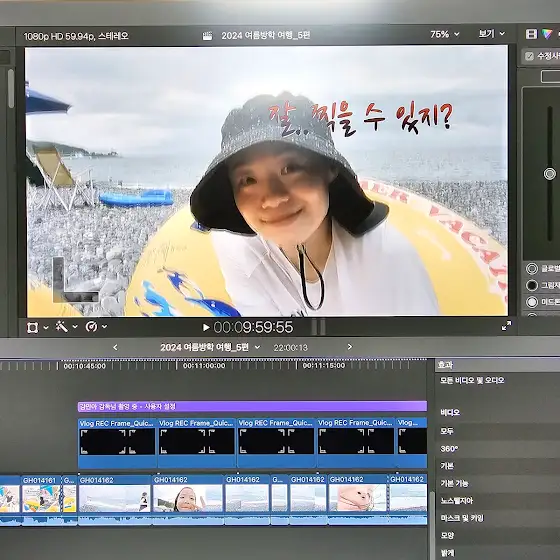Click the color board vertical slider handle
Viewport: 560px width, 560px height.
(549, 174)
